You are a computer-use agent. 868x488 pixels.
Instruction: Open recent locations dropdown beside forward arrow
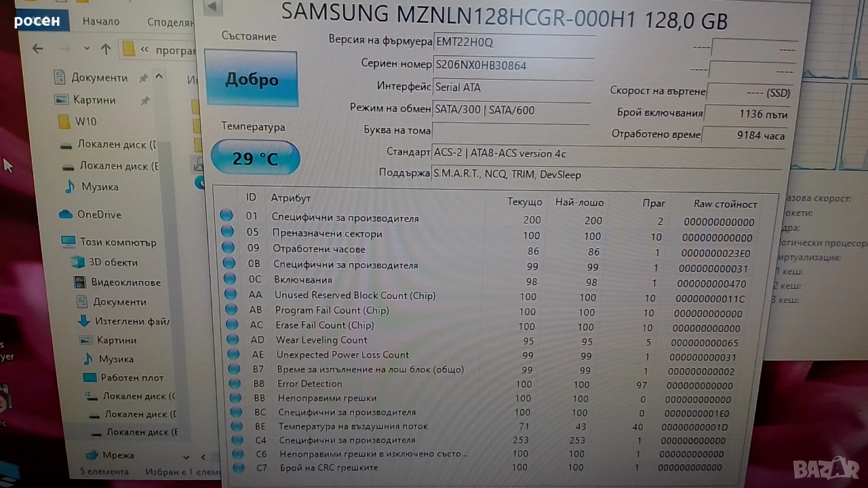point(86,49)
